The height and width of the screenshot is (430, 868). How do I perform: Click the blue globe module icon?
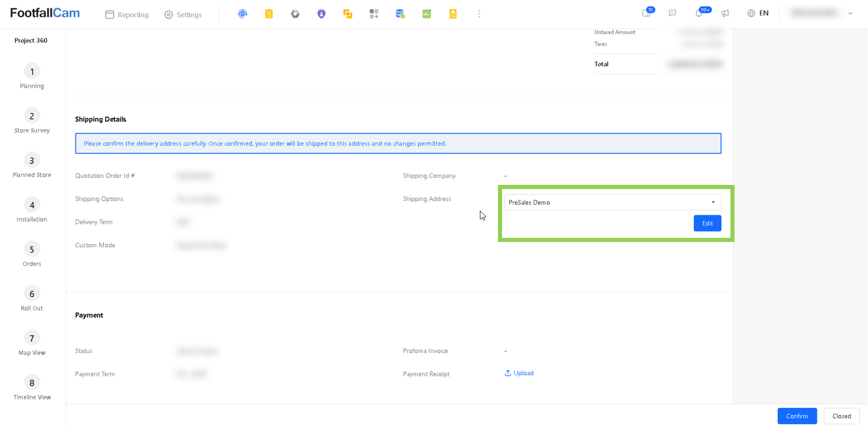[242, 14]
